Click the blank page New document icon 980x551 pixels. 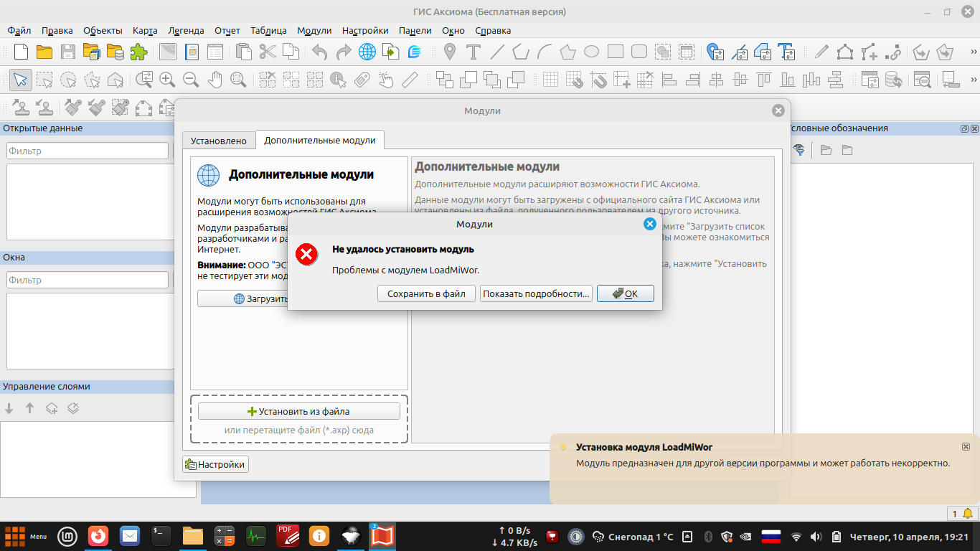22,52
